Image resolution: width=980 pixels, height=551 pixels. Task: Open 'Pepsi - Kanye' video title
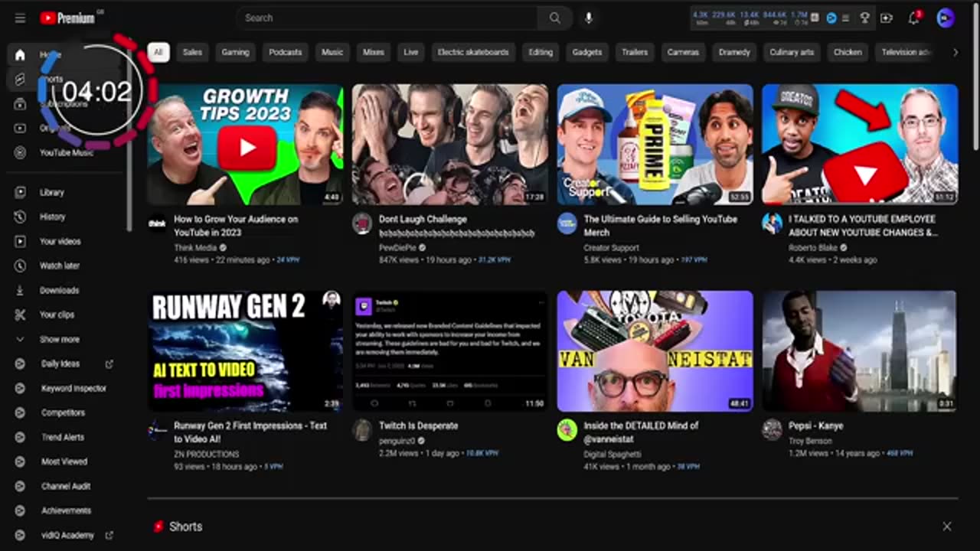pos(816,425)
